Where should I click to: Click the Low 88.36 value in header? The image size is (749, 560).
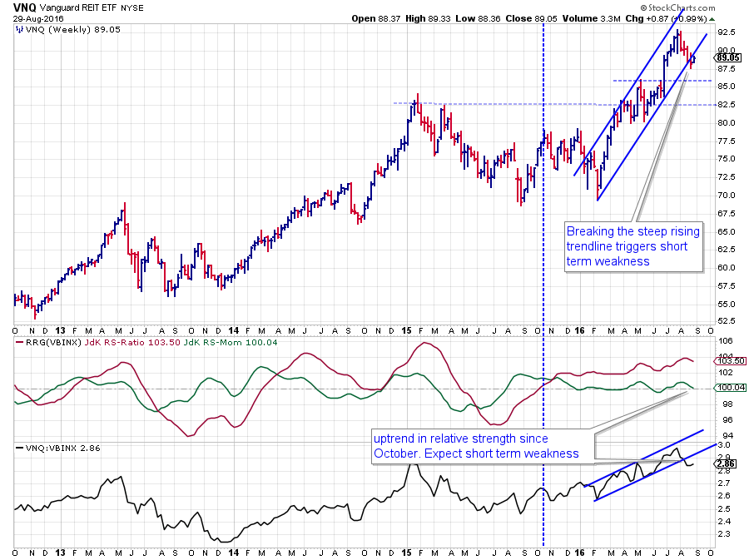478,18
